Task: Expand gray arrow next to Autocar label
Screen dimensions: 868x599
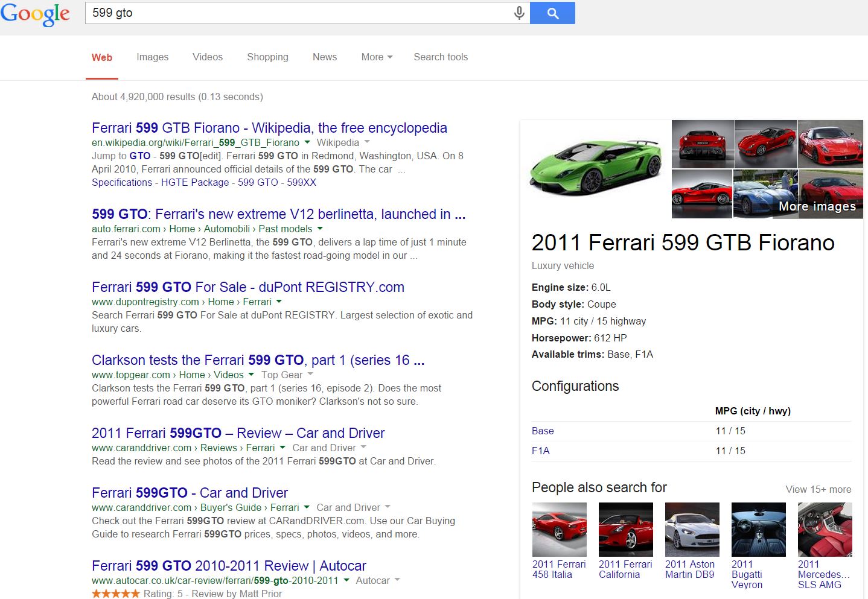Action: (397, 580)
